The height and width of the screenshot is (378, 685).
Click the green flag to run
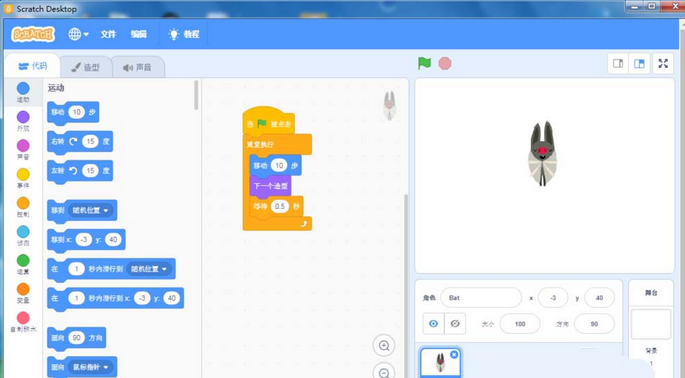(424, 63)
